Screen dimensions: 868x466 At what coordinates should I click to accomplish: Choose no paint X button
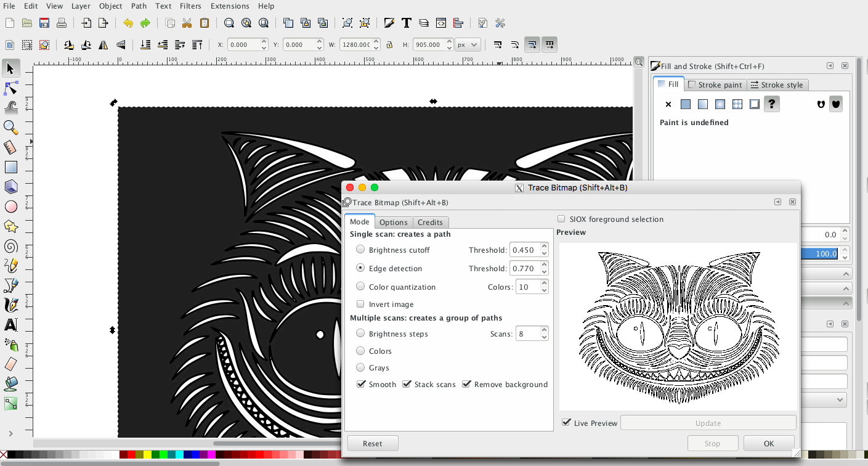668,104
